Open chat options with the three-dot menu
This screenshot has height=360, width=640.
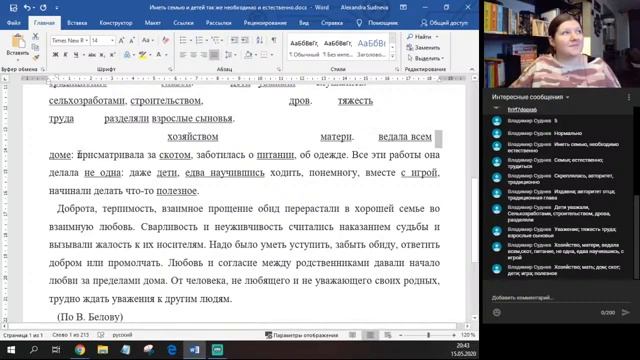click(x=629, y=97)
